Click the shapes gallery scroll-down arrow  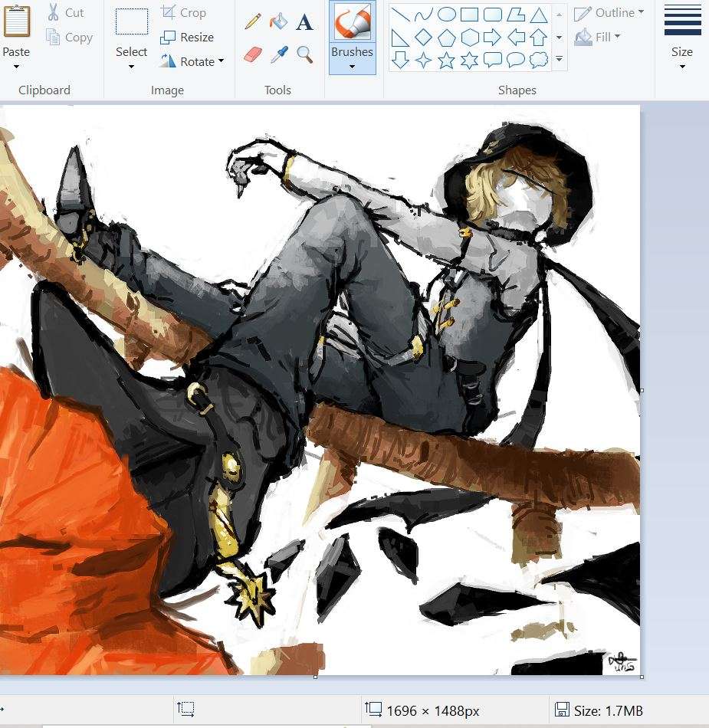[x=559, y=37]
